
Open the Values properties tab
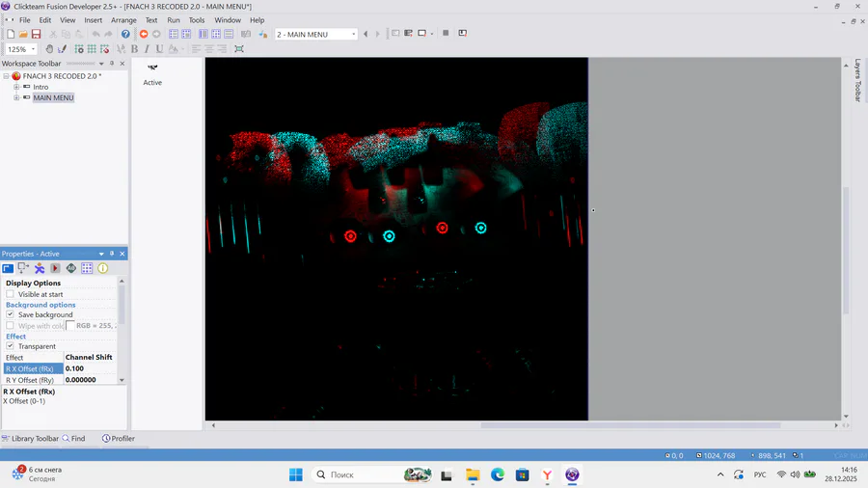tap(70, 268)
